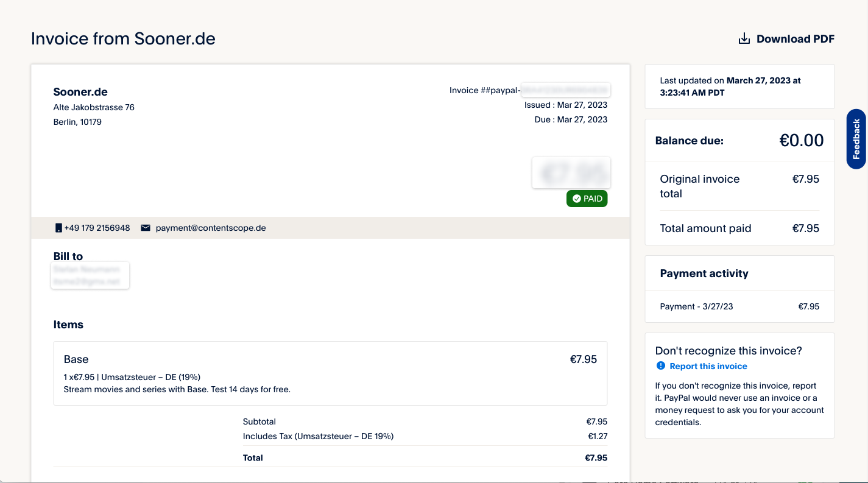
Task: Click the Base item price €7.95
Action: (584, 359)
